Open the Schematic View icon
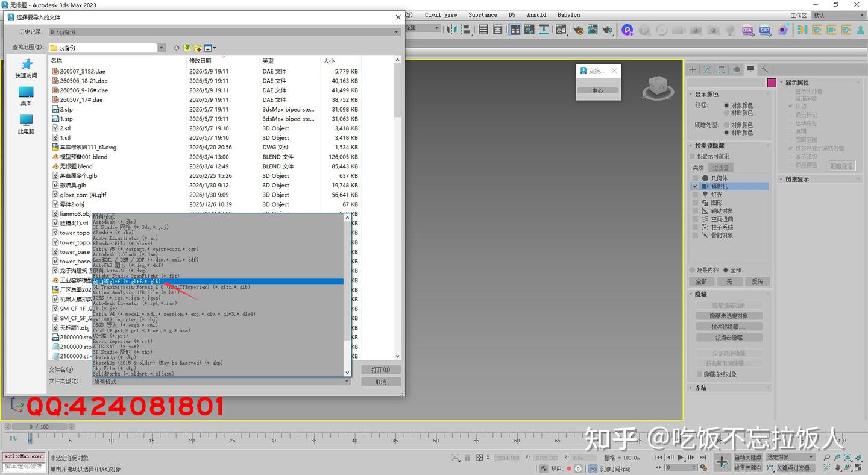 (x=544, y=30)
